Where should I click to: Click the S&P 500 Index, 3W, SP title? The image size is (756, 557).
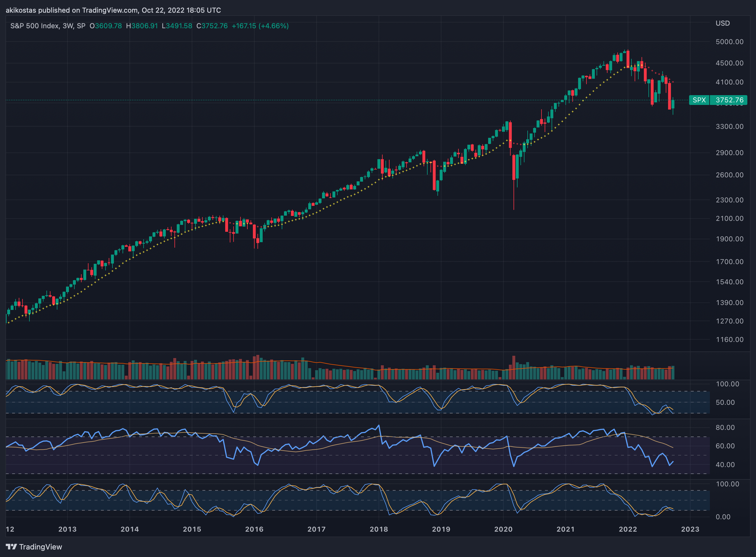48,26
